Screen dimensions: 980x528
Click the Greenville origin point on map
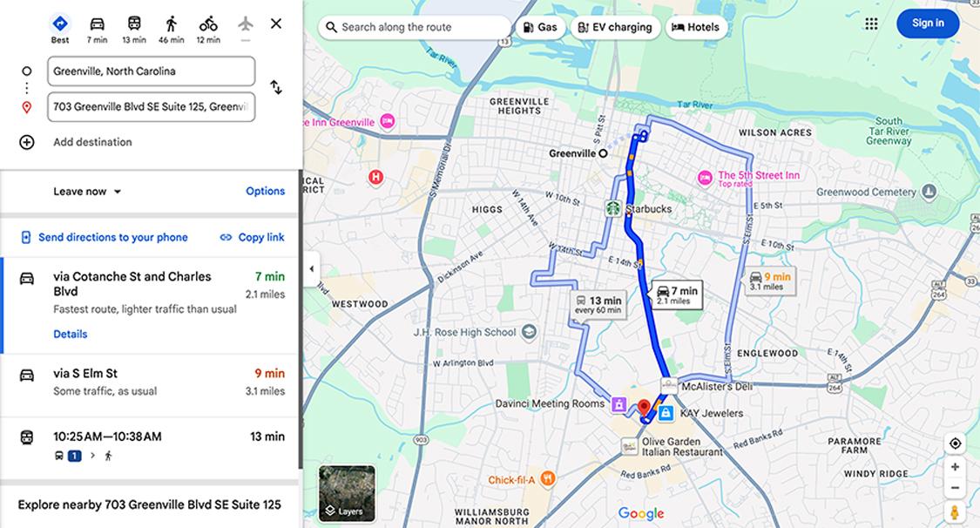click(603, 153)
